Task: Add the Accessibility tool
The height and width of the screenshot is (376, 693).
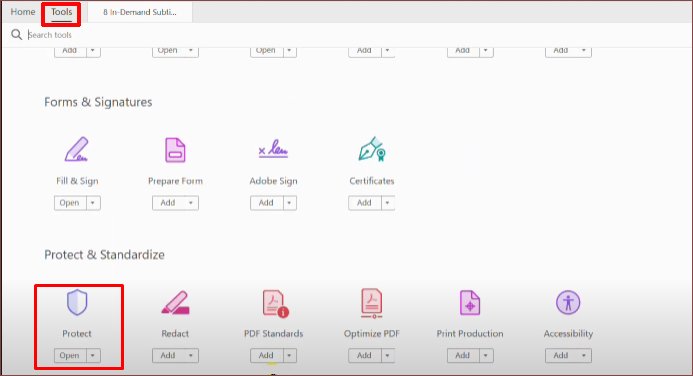Action: [561, 356]
